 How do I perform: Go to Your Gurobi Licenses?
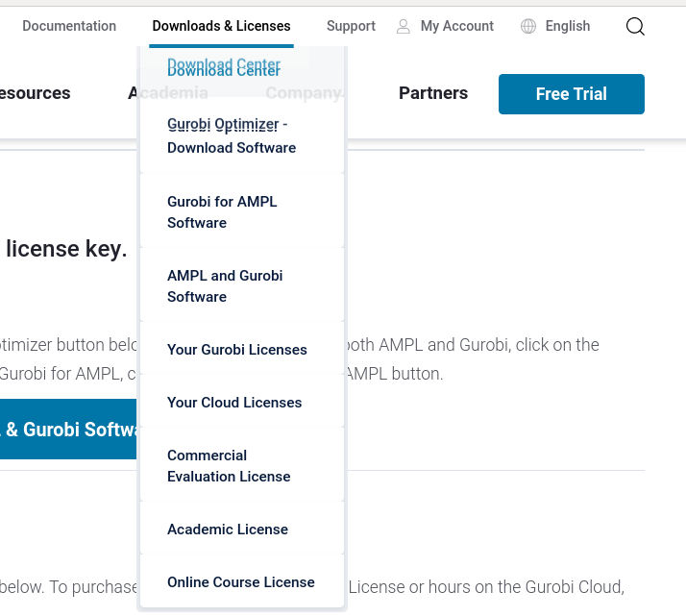click(x=237, y=350)
